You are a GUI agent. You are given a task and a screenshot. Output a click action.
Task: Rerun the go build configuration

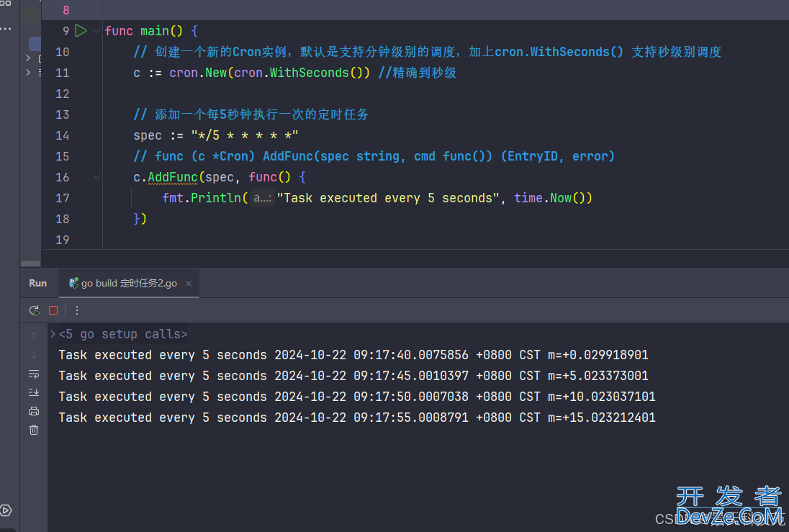[x=35, y=310]
